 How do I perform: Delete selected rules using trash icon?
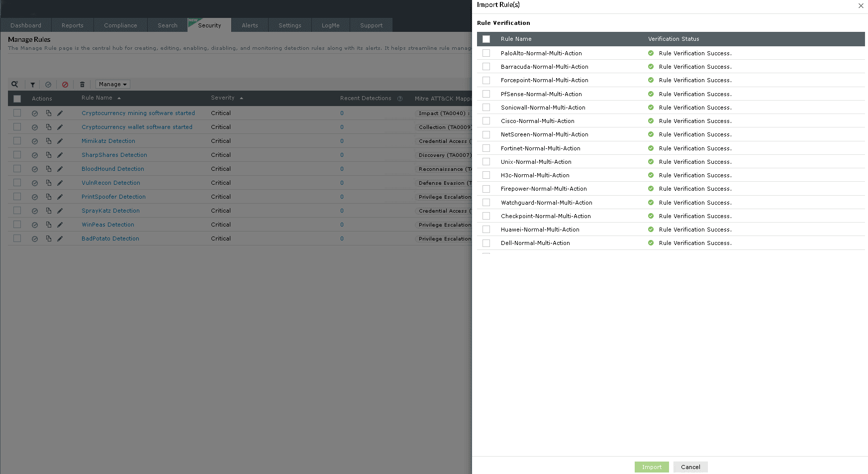click(x=82, y=84)
